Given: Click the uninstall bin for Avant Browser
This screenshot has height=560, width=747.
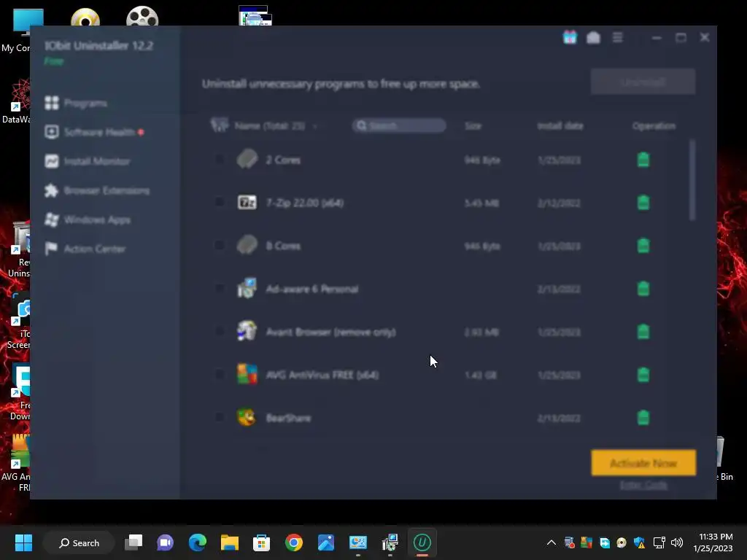Looking at the screenshot, I should tap(643, 332).
